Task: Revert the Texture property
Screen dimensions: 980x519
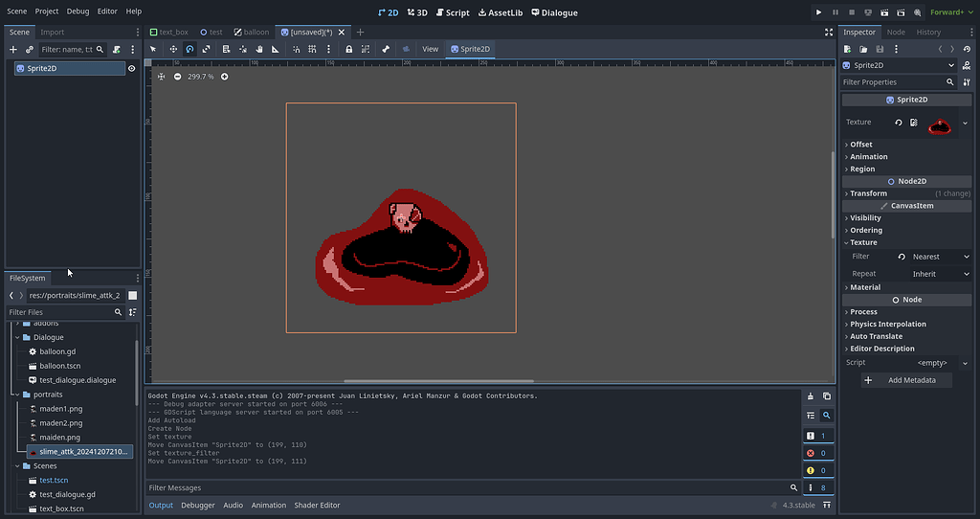Action: tap(898, 123)
